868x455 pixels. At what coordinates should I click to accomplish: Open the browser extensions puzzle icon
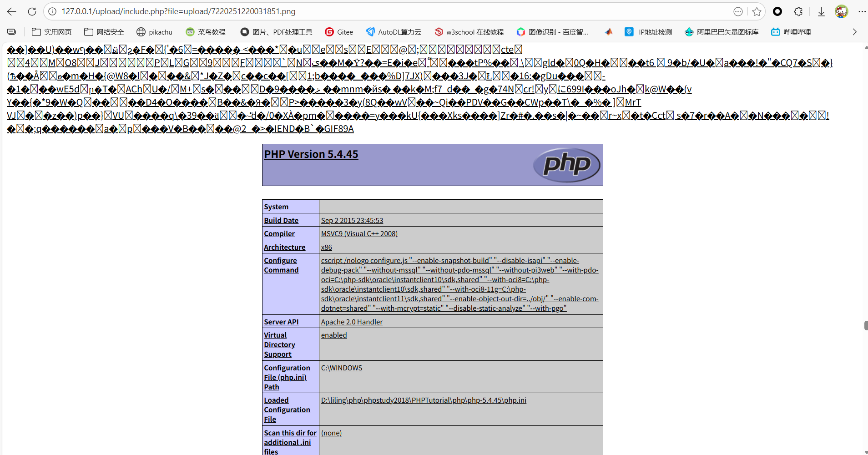point(798,12)
